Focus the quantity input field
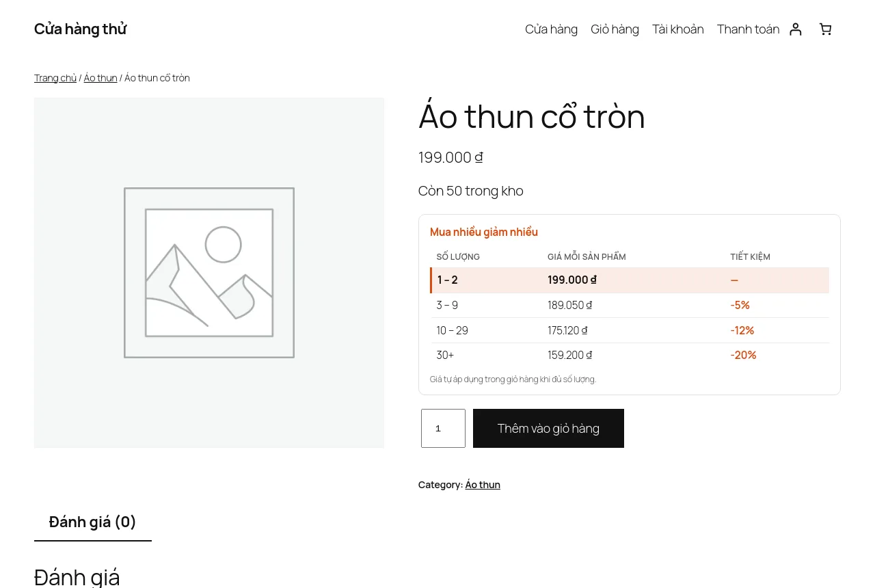This screenshot has width=875, height=588. (443, 429)
